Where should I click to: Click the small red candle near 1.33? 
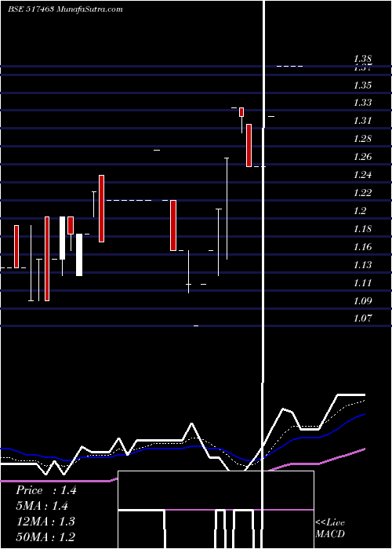241,112
